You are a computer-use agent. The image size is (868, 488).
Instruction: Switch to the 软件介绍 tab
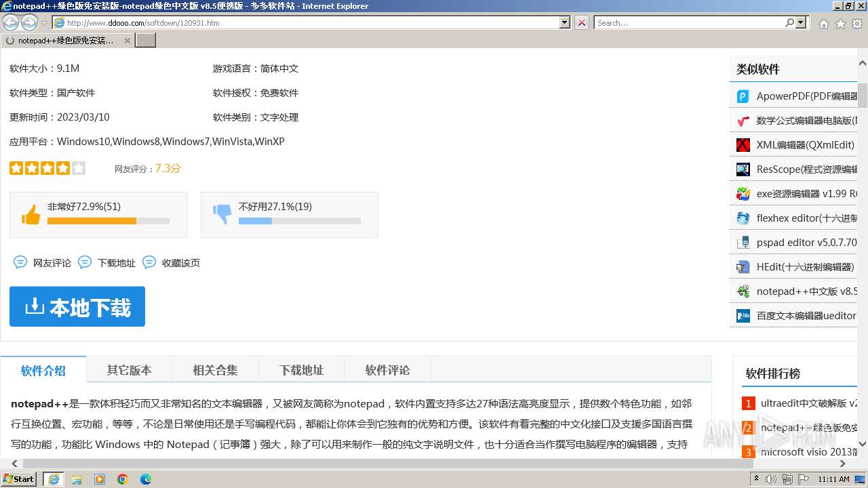tap(43, 370)
